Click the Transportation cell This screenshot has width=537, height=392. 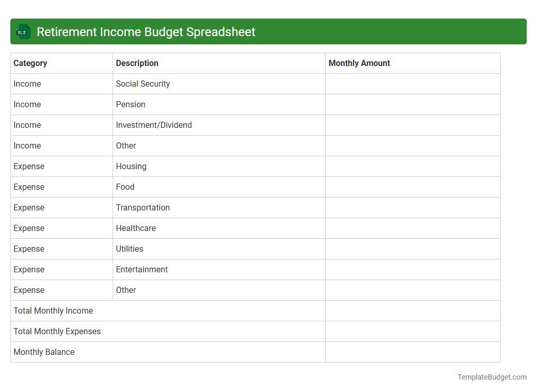click(x=143, y=207)
